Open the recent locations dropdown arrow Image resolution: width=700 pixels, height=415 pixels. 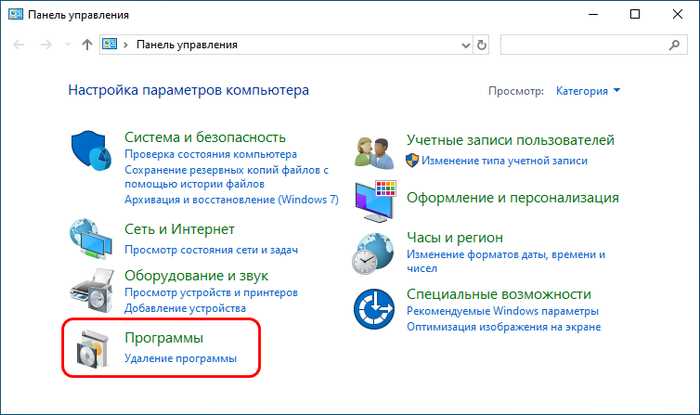67,45
